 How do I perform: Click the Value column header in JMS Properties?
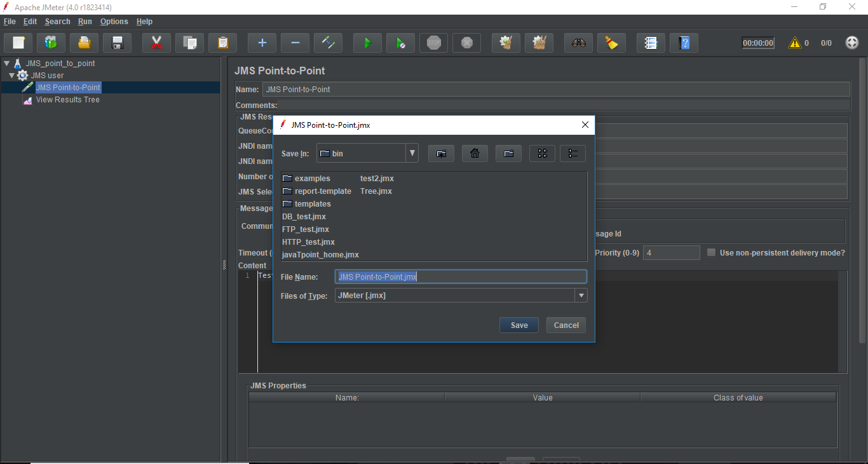543,398
